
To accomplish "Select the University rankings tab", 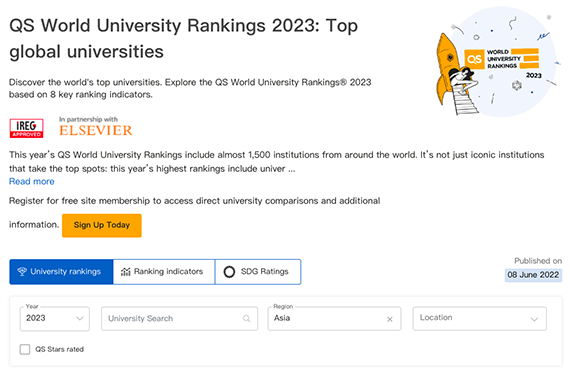I will point(61,271).
